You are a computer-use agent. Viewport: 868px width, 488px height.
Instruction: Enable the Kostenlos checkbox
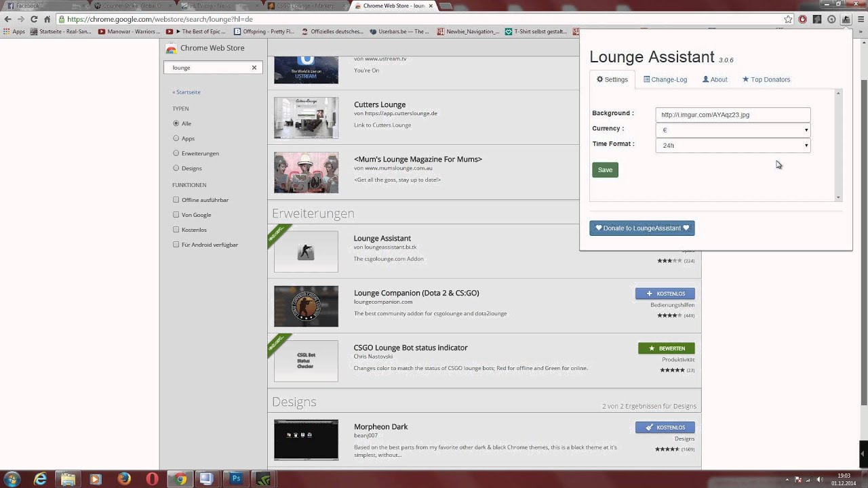tap(176, 230)
